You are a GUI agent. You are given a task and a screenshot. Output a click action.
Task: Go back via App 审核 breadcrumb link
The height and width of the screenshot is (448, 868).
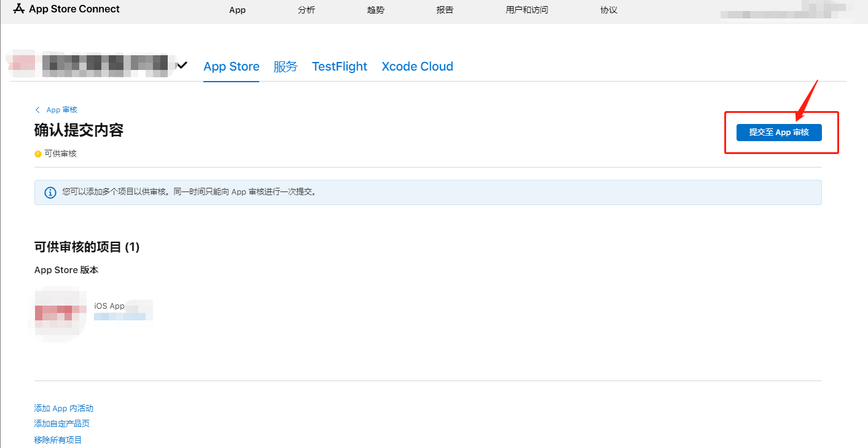pos(62,110)
